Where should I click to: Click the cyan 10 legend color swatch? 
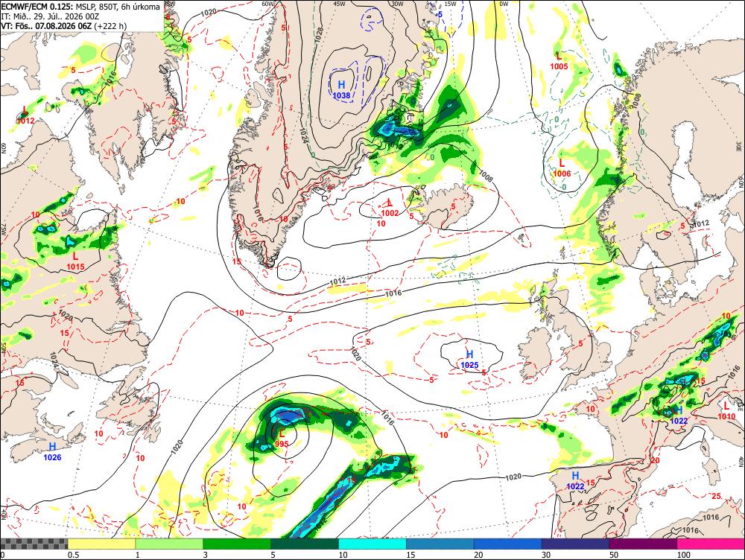click(x=372, y=544)
